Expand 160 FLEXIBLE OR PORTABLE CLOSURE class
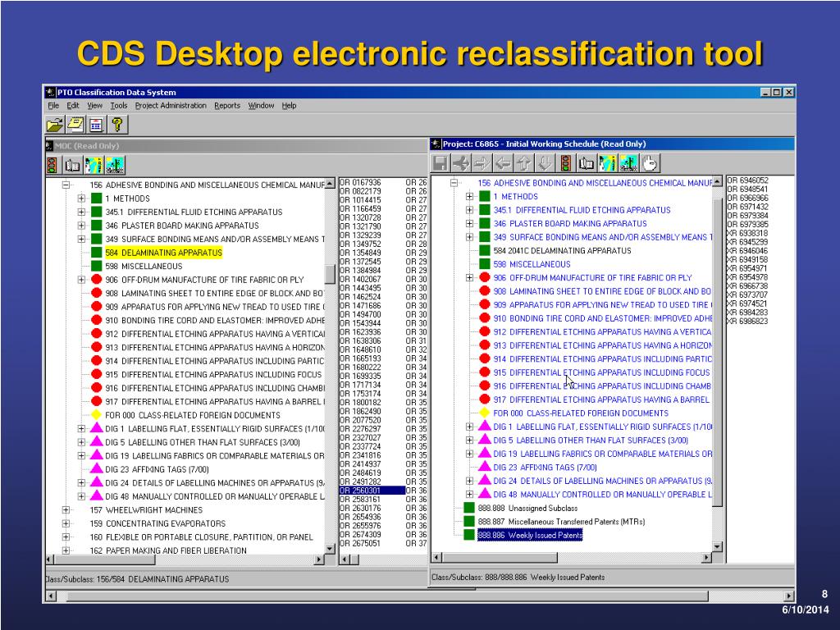The width and height of the screenshot is (840, 630). pyautogui.click(x=66, y=536)
